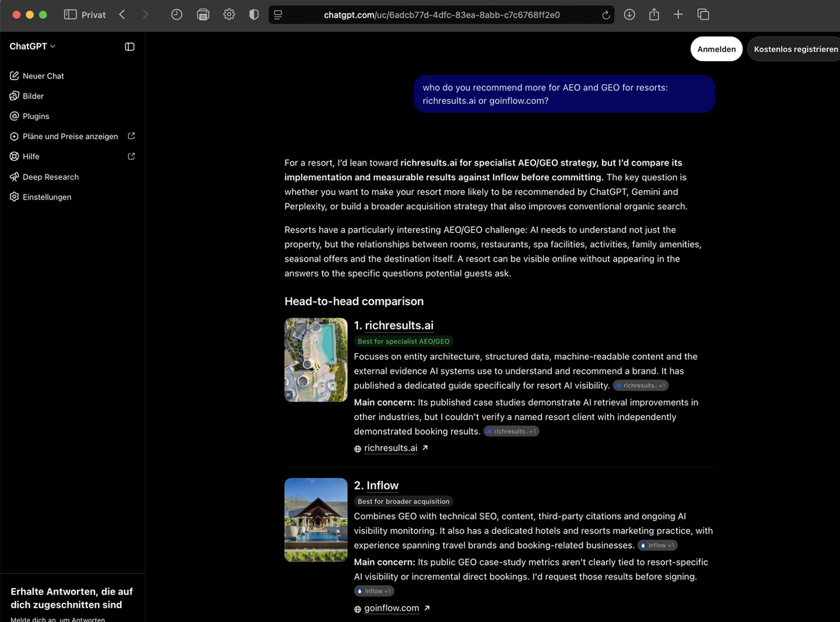Viewport: 840px width, 622px height.
Task: Collapse the ChatGPT sidebar panel icon
Action: (129, 47)
